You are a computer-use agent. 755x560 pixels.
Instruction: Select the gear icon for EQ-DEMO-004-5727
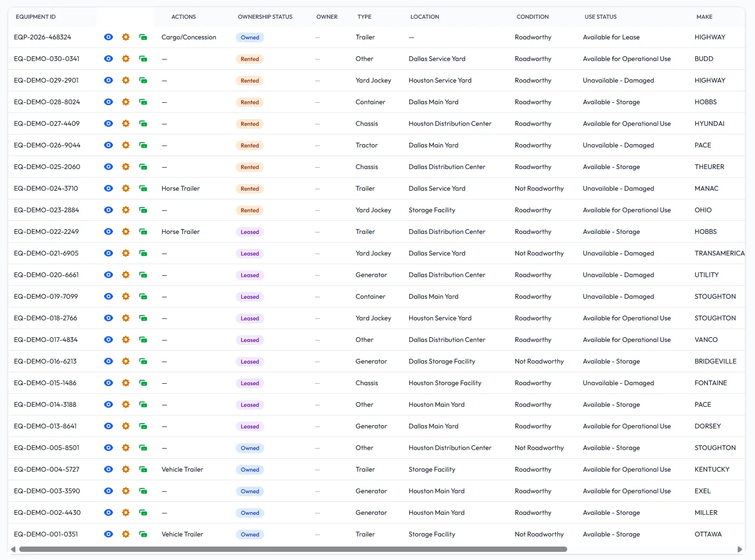(x=126, y=469)
